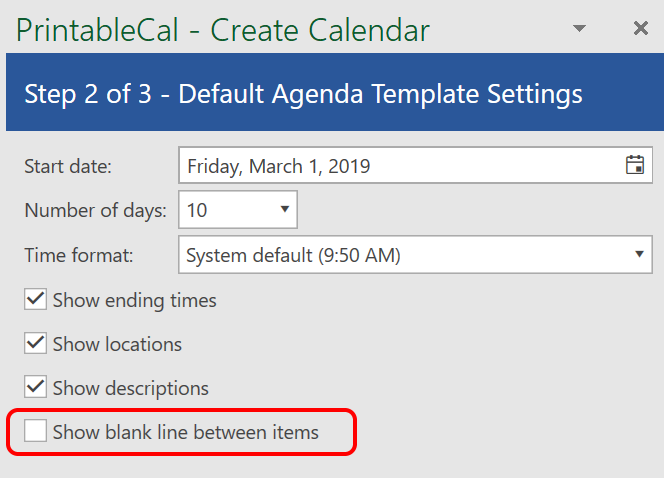Enable Show blank line between items

tap(36, 432)
